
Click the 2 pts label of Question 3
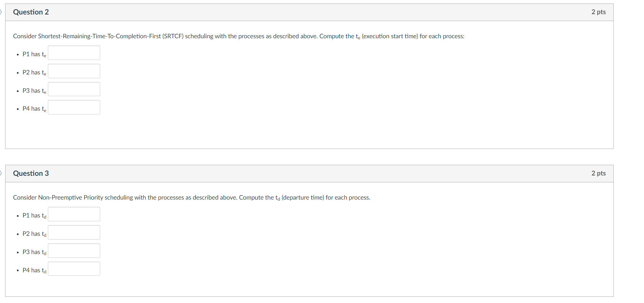[599, 173]
